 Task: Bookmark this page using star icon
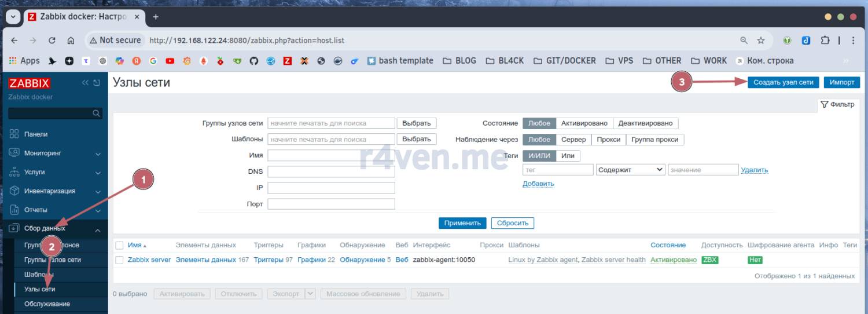pos(761,41)
